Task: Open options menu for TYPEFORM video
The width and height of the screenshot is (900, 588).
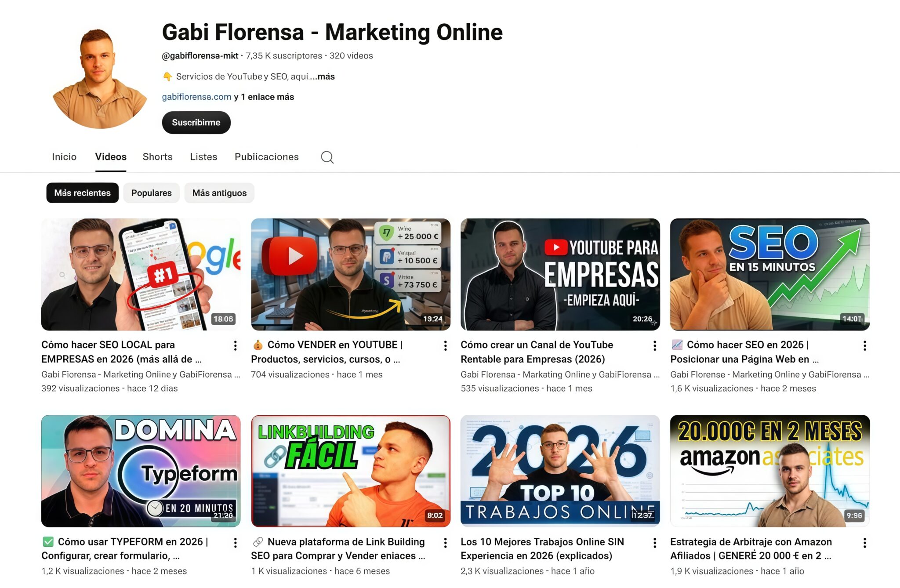Action: point(236,543)
